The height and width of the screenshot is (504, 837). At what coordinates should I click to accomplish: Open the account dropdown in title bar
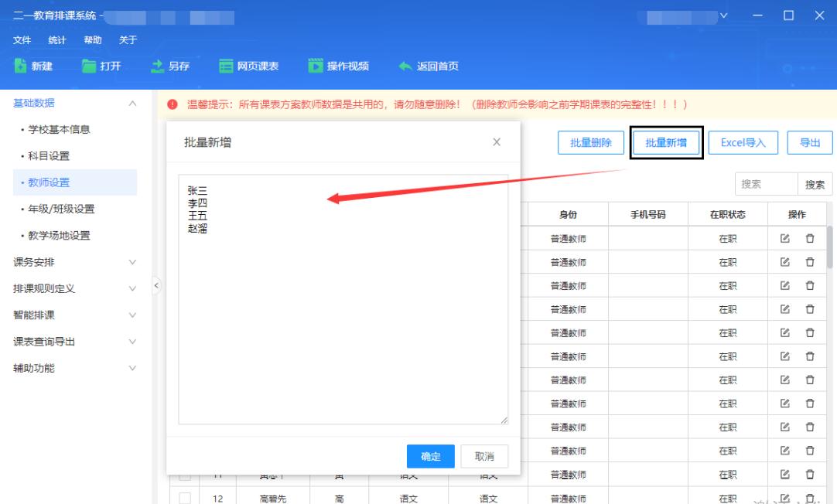[x=723, y=15]
